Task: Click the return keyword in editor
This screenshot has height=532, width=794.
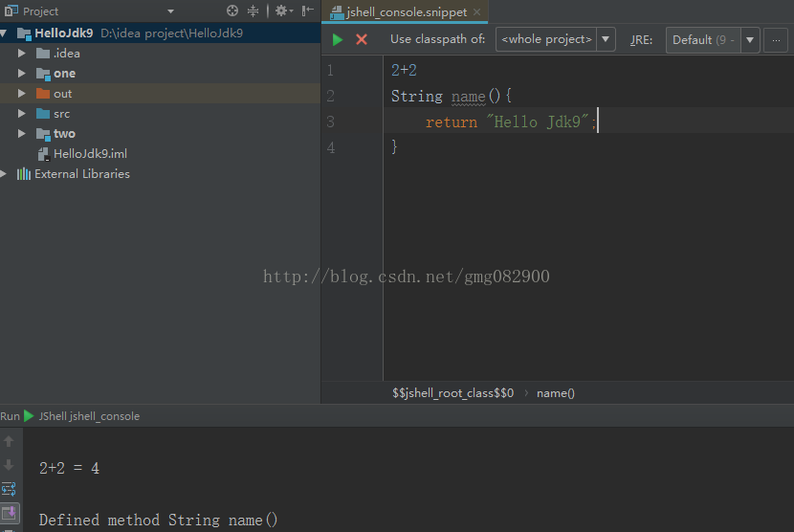Action: (x=452, y=122)
